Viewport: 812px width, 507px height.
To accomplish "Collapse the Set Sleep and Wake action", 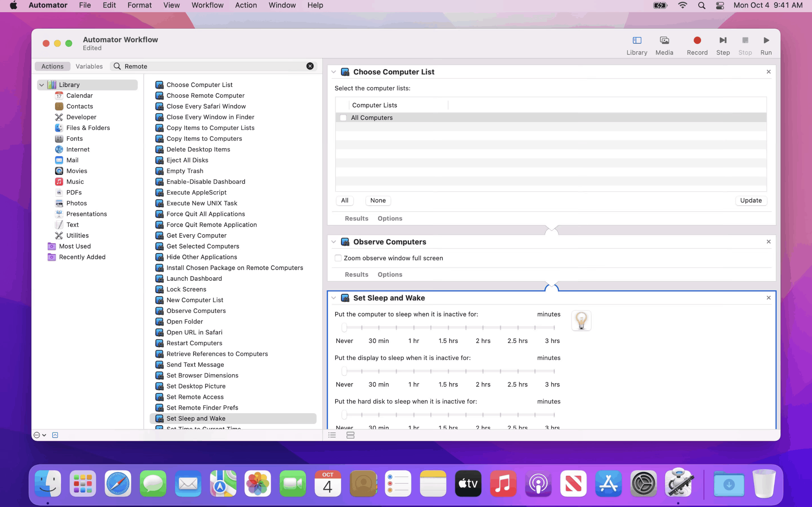I will (334, 298).
